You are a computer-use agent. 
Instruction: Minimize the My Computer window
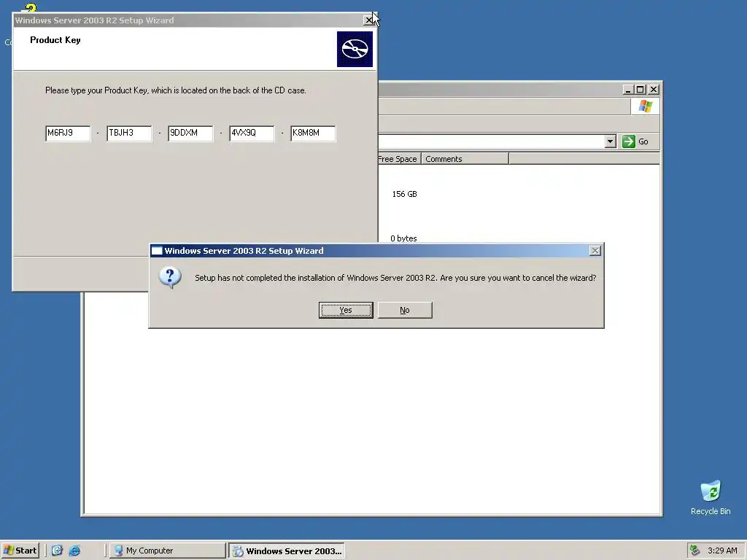click(x=628, y=90)
